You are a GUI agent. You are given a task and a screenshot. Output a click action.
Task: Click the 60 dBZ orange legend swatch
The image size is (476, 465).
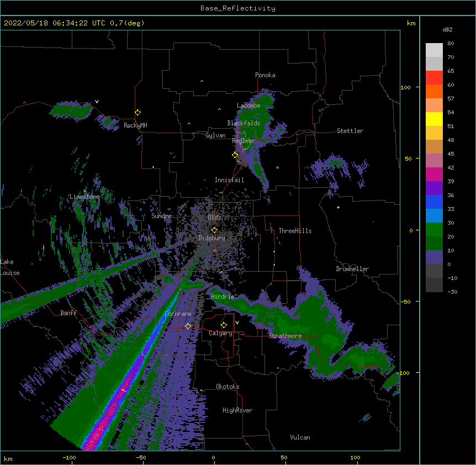pyautogui.click(x=434, y=91)
